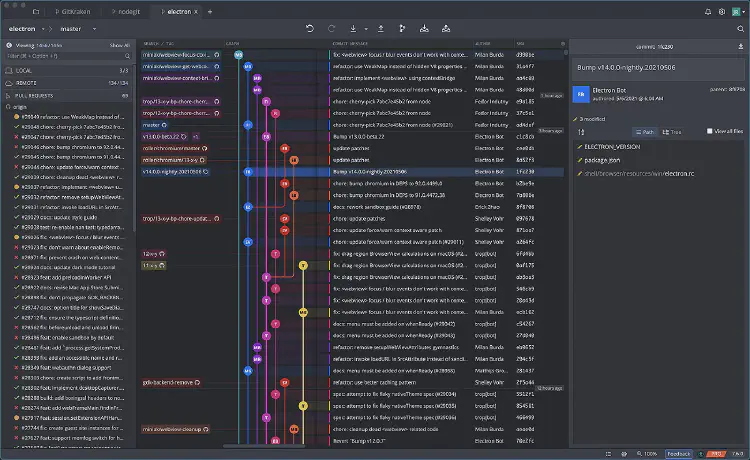This screenshot has height=460, width=750.
Task: Click the Show All link in sidebar
Action: [x=119, y=45]
